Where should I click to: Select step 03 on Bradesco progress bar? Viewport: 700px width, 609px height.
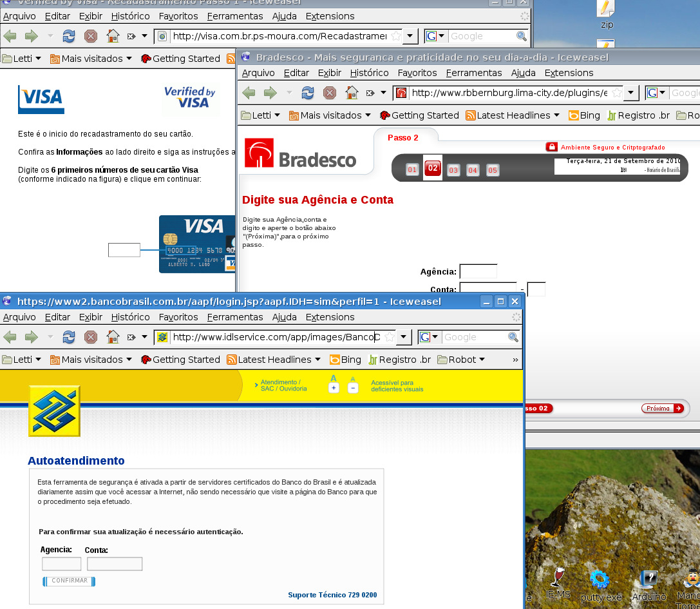tap(453, 169)
